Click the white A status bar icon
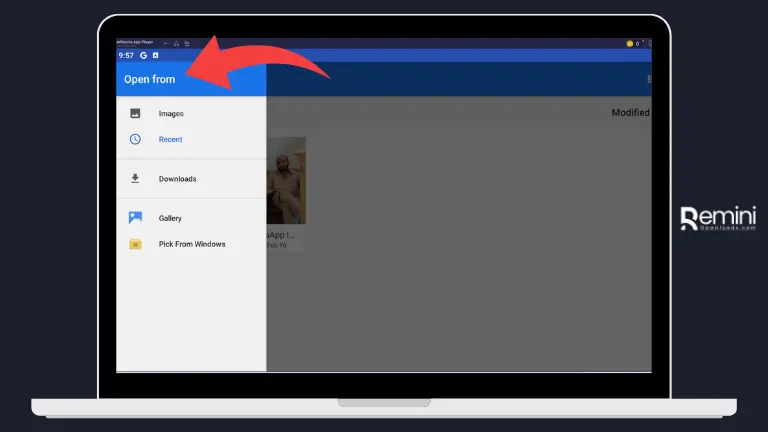The image size is (768, 432). pos(156,55)
